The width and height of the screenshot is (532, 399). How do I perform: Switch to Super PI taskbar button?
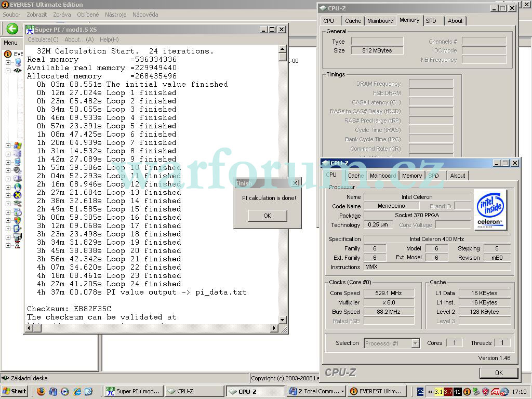134,391
